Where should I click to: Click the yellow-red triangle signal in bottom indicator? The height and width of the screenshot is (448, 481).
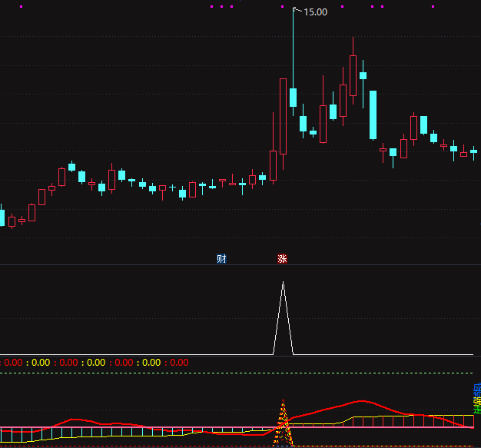(x=283, y=423)
